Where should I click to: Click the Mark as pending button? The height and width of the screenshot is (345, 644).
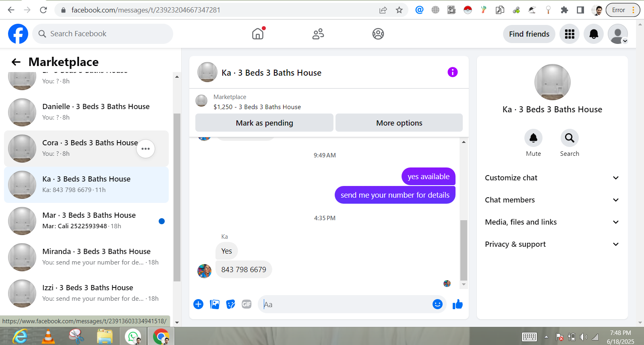(x=264, y=123)
